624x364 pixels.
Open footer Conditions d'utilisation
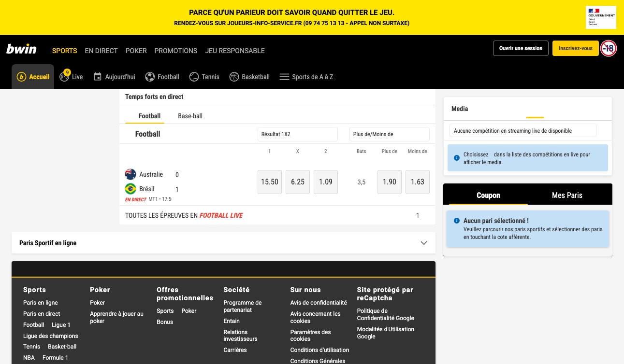click(x=319, y=350)
